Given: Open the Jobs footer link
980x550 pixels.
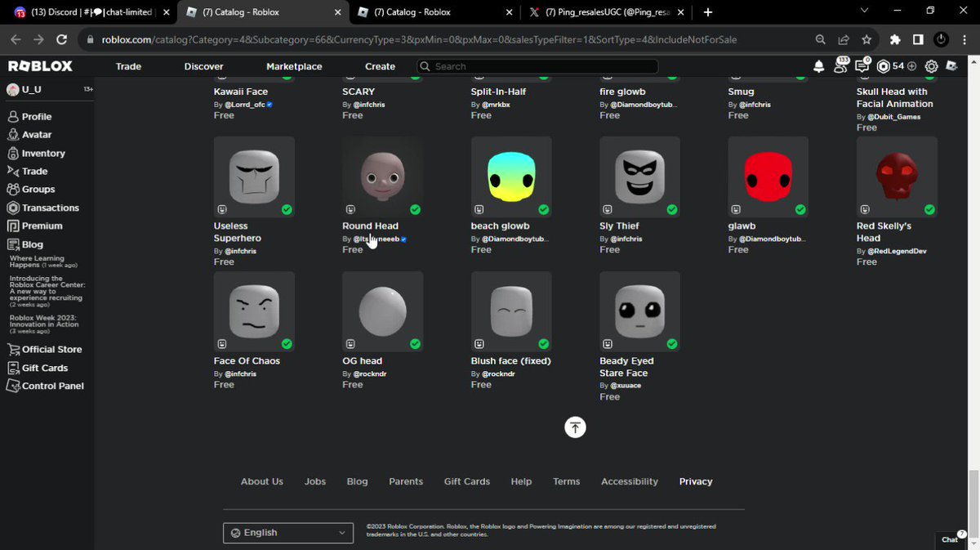Looking at the screenshot, I should click(x=315, y=481).
